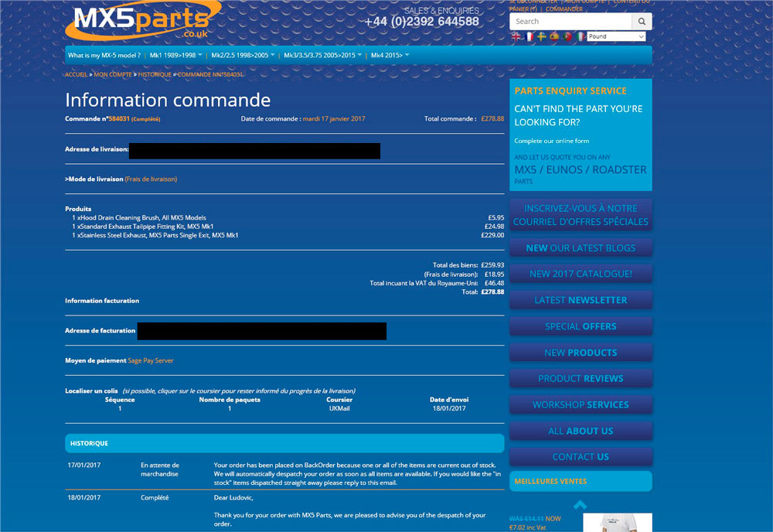Viewport: 773px width, 532px height.
Task: Click the t-shirt product thumbnail
Action: 618,523
